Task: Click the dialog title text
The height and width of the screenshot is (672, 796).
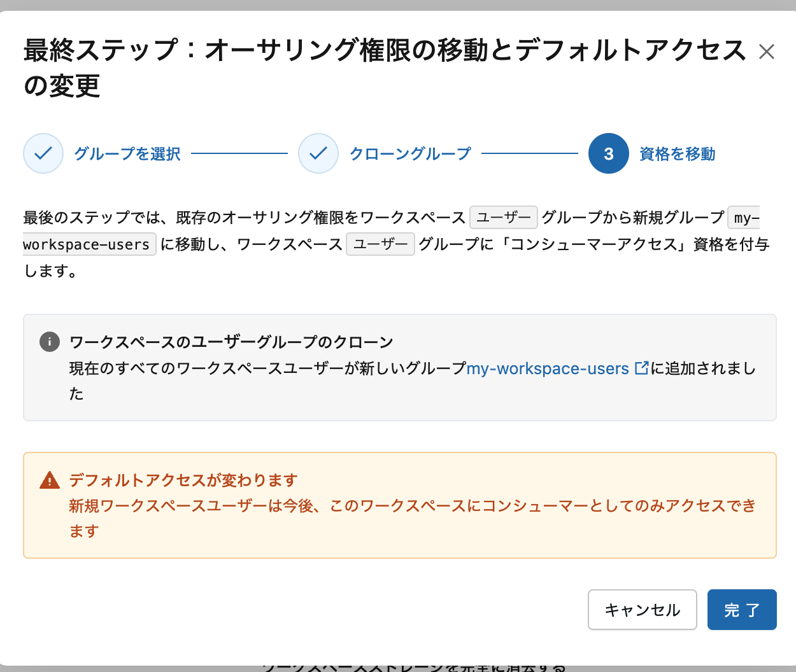Action: [382, 51]
